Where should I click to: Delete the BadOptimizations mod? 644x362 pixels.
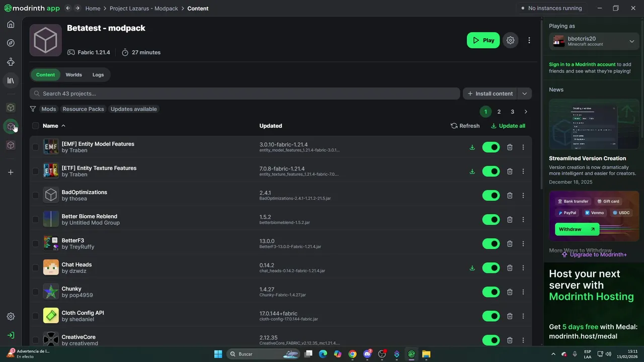(x=510, y=196)
